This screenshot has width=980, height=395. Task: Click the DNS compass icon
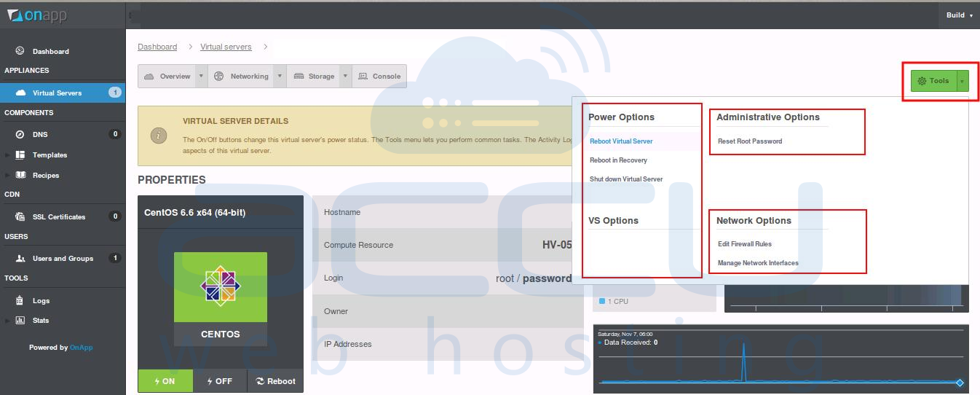(20, 134)
